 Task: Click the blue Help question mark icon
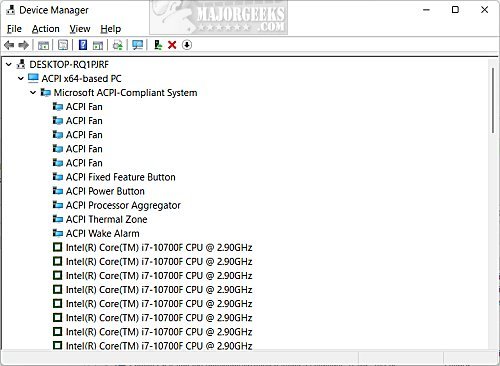[x=83, y=45]
